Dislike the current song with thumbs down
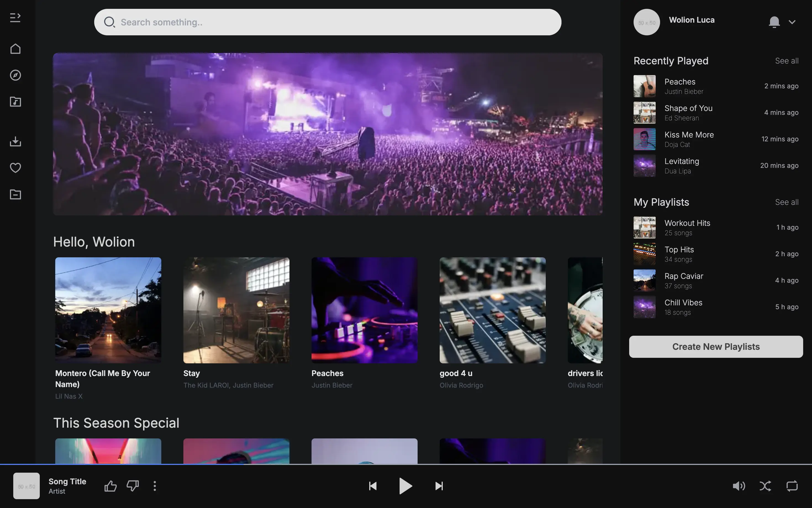Viewport: 812px width, 508px height. coord(133,486)
